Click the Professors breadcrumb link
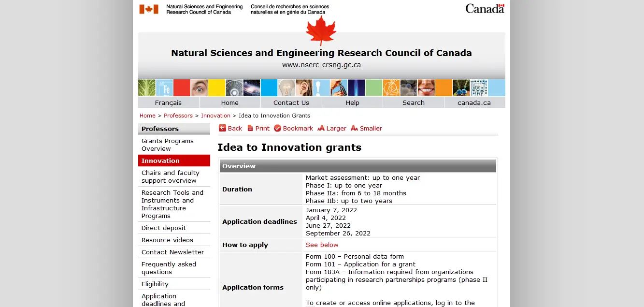 tap(178, 116)
